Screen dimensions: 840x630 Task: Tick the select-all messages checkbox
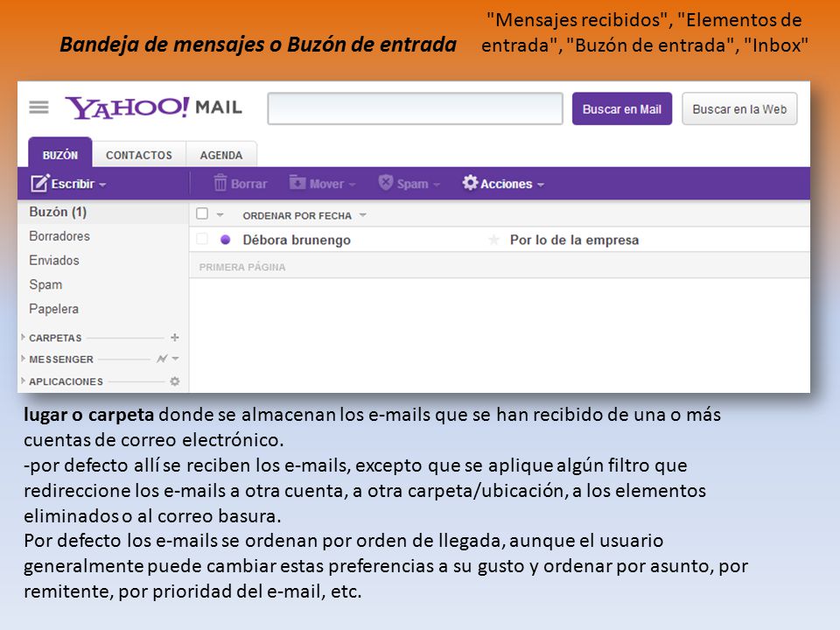pos(202,213)
